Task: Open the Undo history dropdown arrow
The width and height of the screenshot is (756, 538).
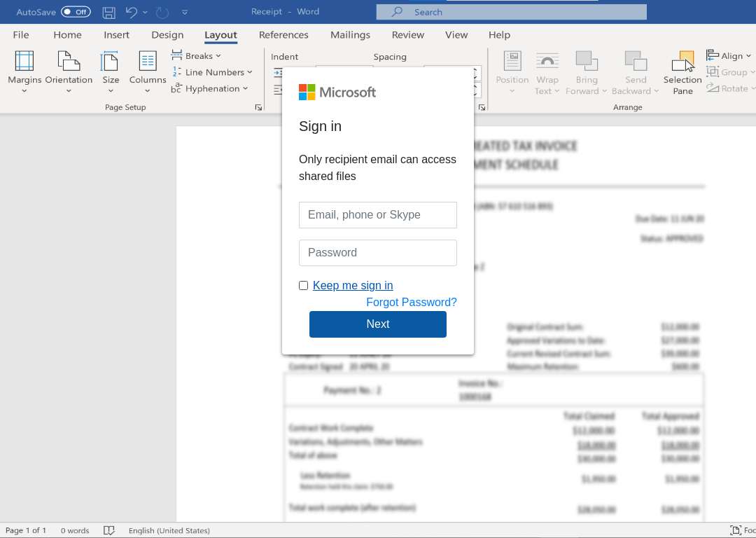Action: click(145, 12)
